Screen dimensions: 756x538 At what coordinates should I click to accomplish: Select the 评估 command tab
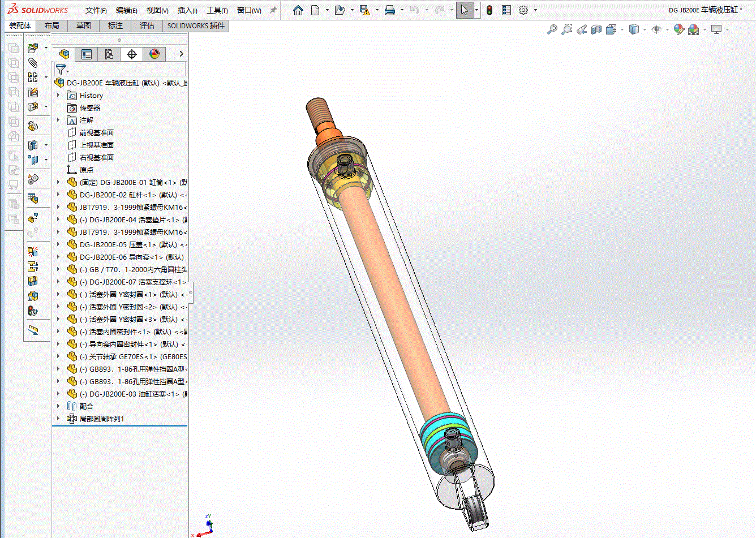(x=147, y=25)
